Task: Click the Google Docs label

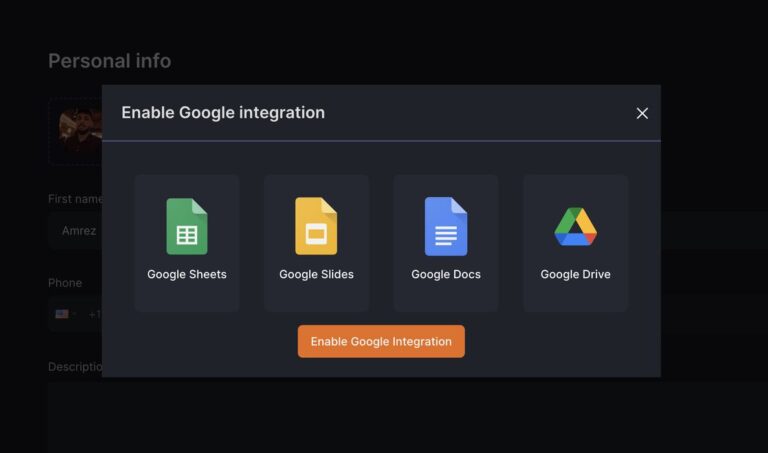Action: 446,274
